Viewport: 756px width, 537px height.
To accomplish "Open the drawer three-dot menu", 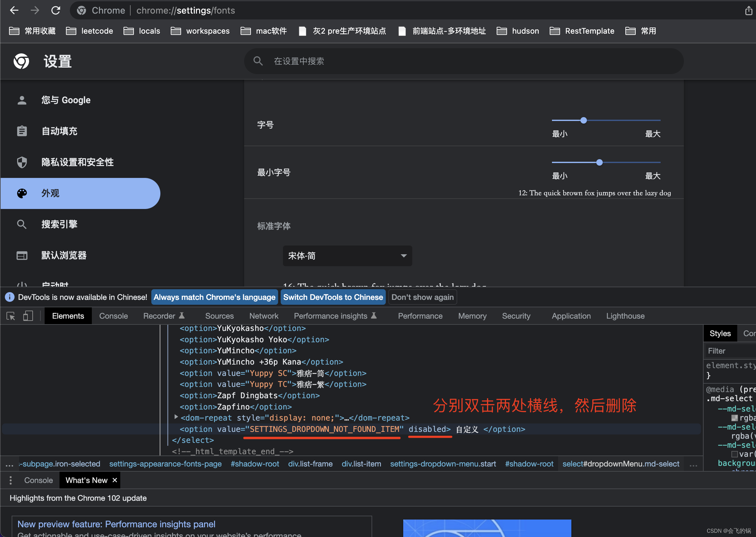I will tap(11, 480).
